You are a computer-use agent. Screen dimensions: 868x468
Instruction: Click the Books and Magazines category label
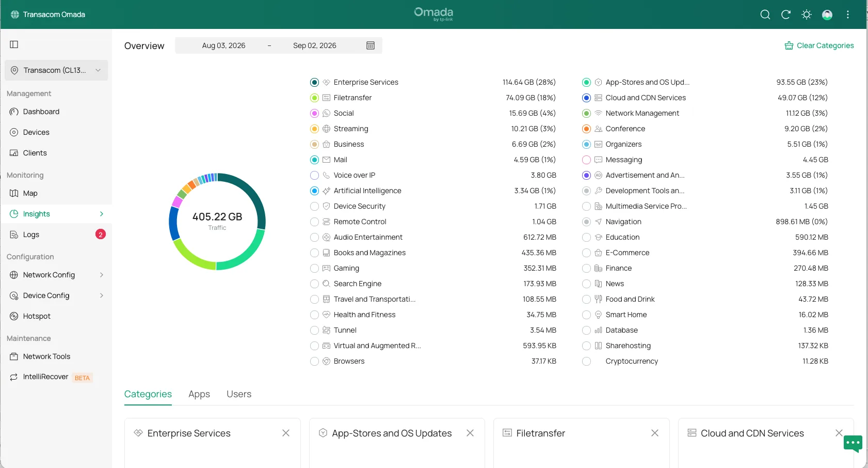[369, 253]
